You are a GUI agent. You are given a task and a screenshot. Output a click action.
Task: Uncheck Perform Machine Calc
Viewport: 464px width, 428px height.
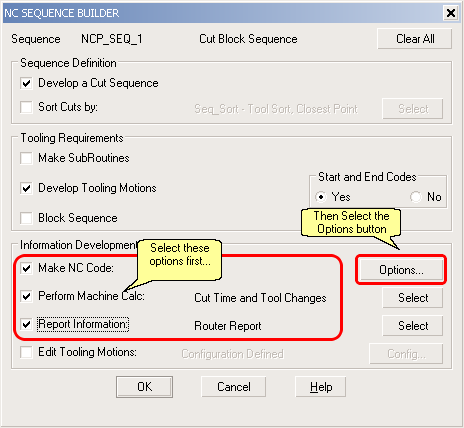26,296
